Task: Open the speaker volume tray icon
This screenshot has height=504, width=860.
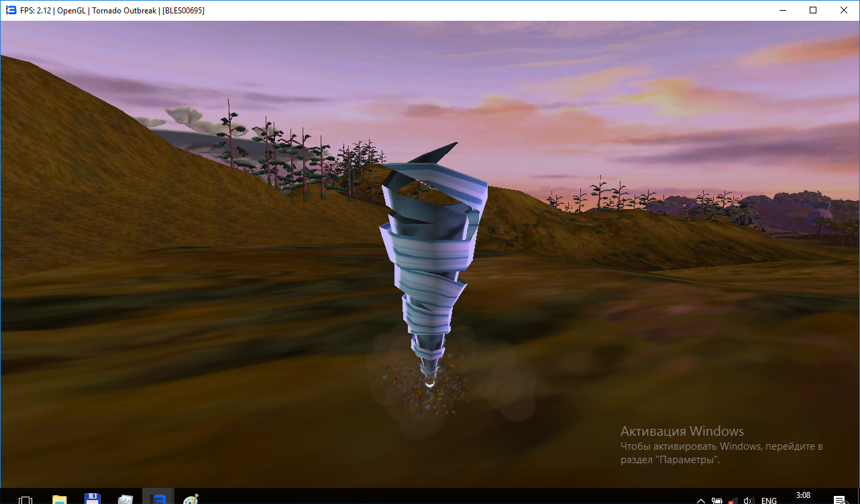Action: (749, 500)
